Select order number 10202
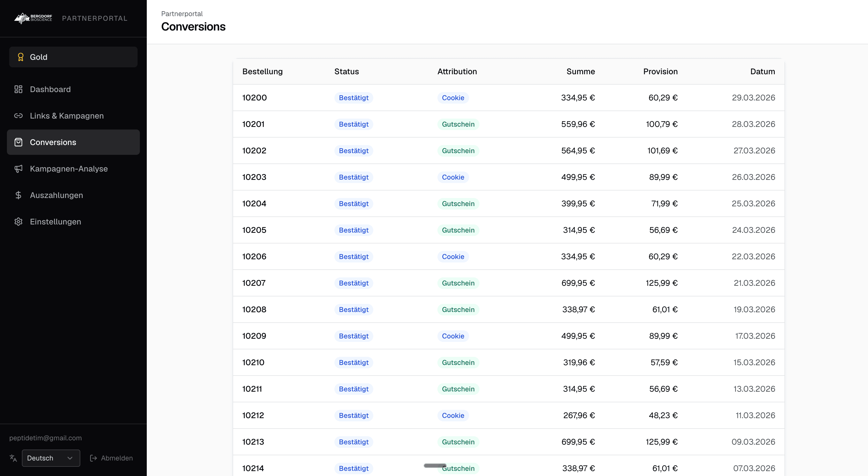This screenshot has width=868, height=476. [254, 151]
